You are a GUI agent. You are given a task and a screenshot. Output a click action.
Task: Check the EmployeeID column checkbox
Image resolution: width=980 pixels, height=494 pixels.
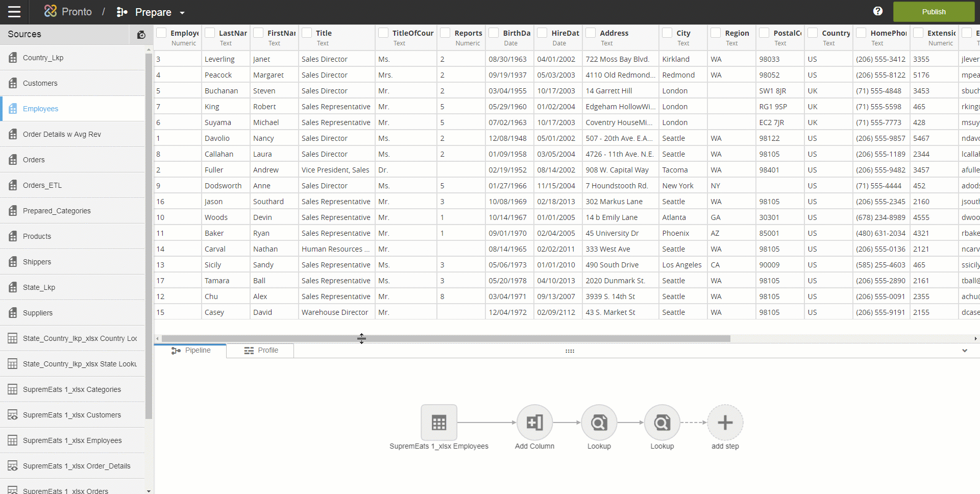(x=162, y=33)
